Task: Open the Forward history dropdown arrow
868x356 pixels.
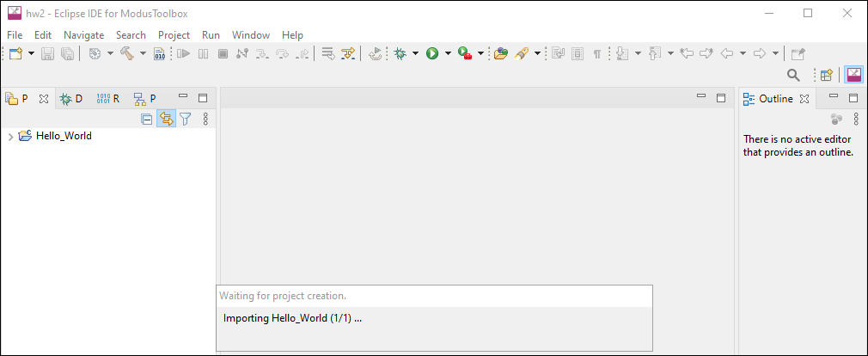Action: pos(775,53)
